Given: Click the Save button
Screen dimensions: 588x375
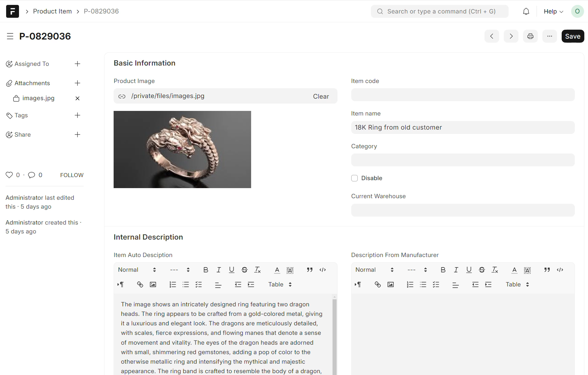Looking at the screenshot, I should (x=572, y=36).
